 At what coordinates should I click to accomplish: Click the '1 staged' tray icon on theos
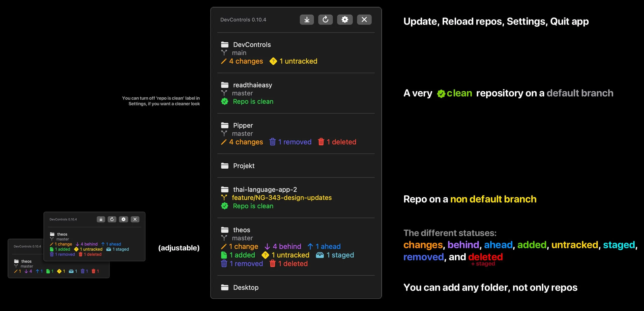click(x=319, y=255)
